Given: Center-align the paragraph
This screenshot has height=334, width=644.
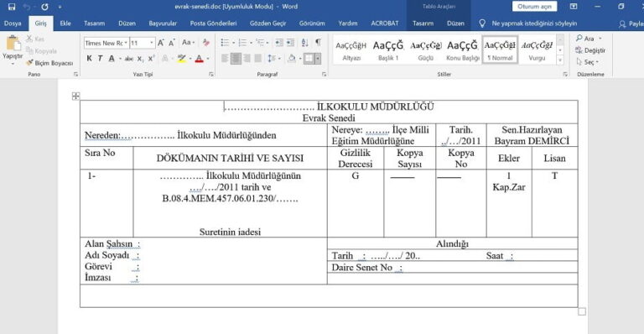Looking at the screenshot, I should [x=236, y=59].
